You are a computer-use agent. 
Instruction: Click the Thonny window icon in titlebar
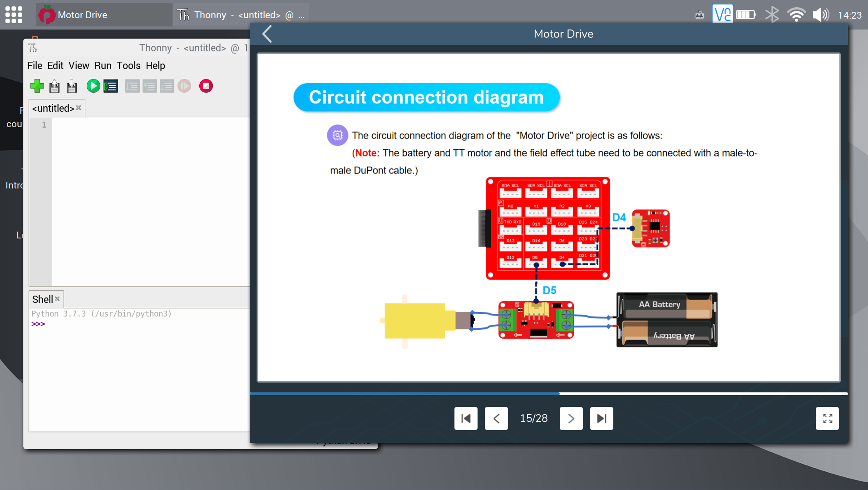[x=33, y=48]
